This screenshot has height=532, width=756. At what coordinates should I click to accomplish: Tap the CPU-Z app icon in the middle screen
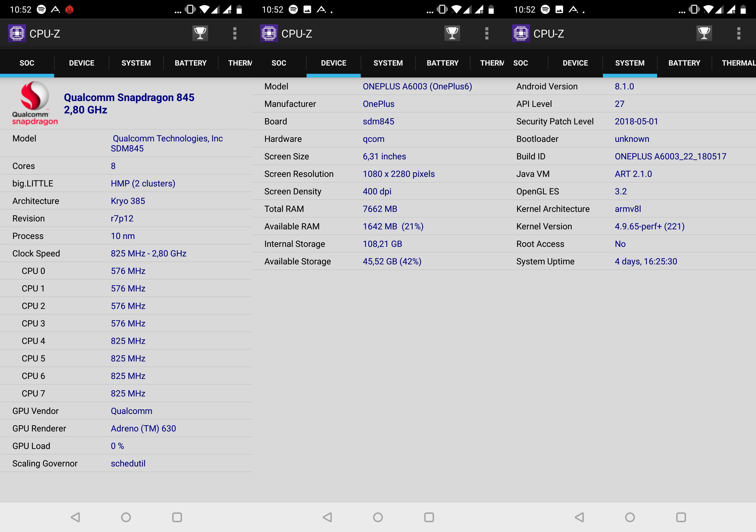[x=269, y=33]
